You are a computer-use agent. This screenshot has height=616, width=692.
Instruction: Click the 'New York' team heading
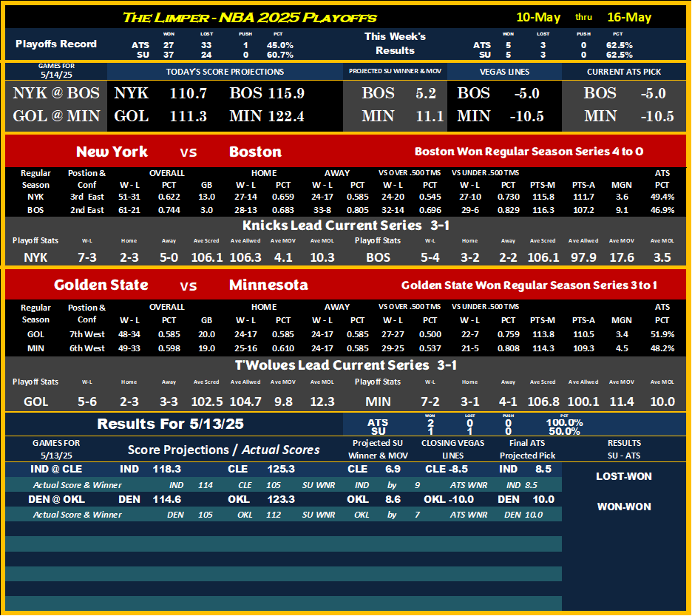(x=112, y=152)
